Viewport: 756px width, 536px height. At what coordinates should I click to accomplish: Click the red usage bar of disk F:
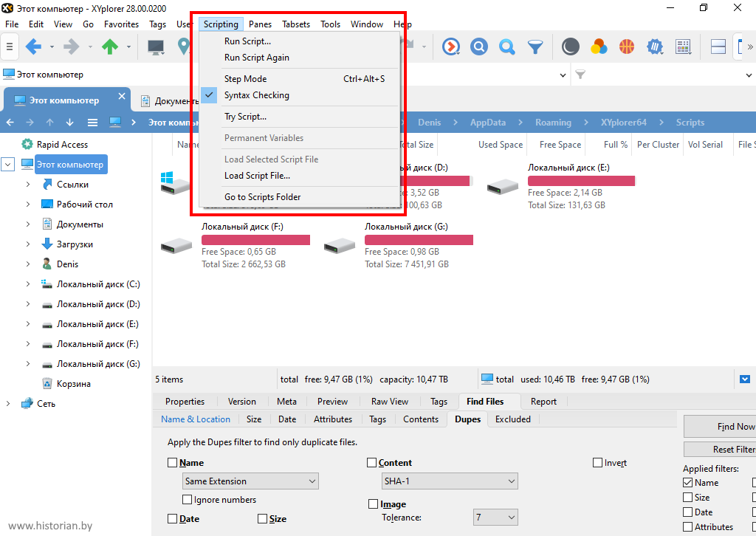tap(255, 240)
